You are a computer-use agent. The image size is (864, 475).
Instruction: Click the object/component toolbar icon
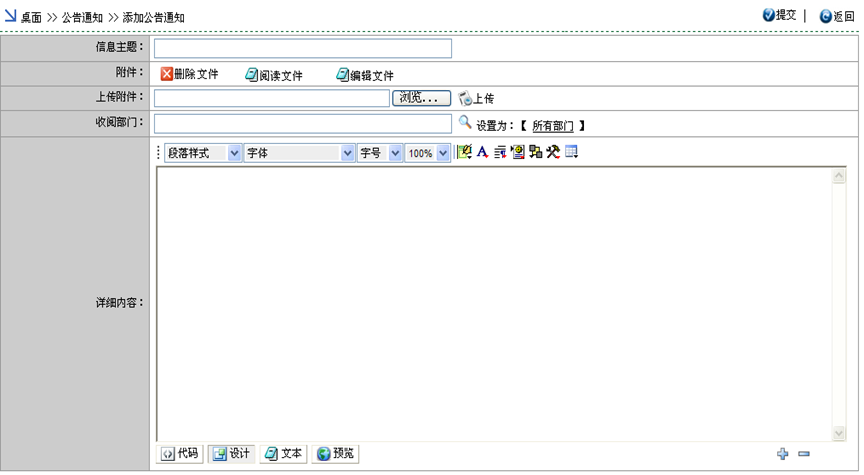[x=536, y=152]
